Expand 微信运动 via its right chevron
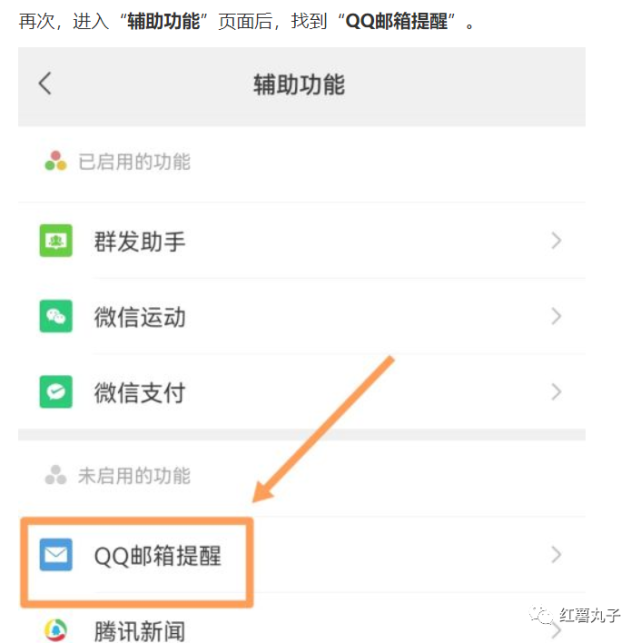The height and width of the screenshot is (643, 641). (x=556, y=316)
